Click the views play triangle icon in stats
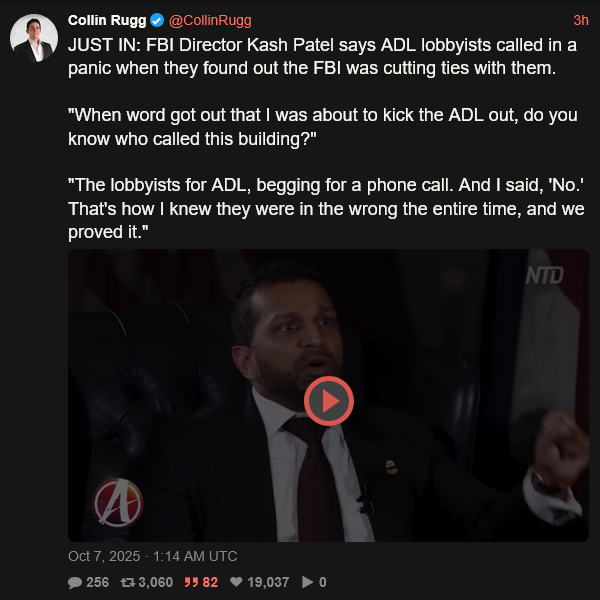The height and width of the screenshot is (600, 600). click(307, 582)
